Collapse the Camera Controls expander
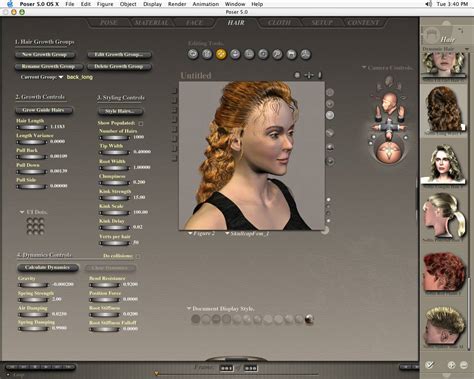The image size is (474, 379). pos(364,68)
